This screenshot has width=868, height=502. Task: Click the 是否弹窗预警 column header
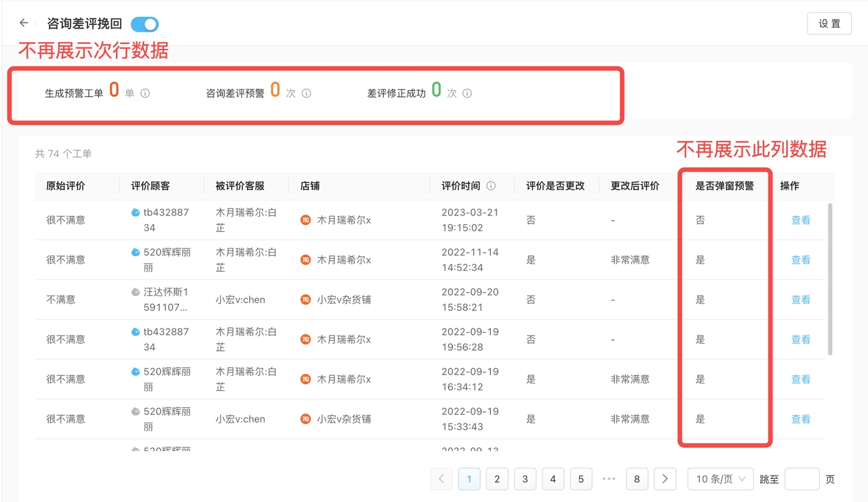click(x=724, y=186)
